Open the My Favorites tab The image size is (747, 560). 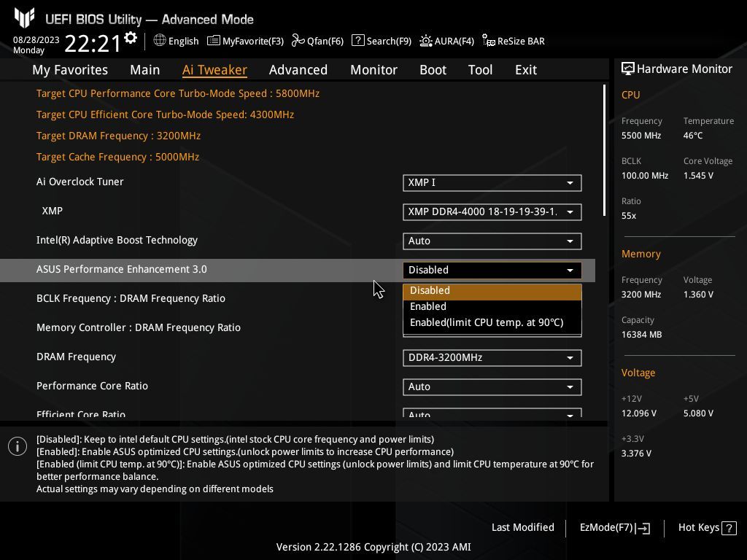[x=70, y=70]
